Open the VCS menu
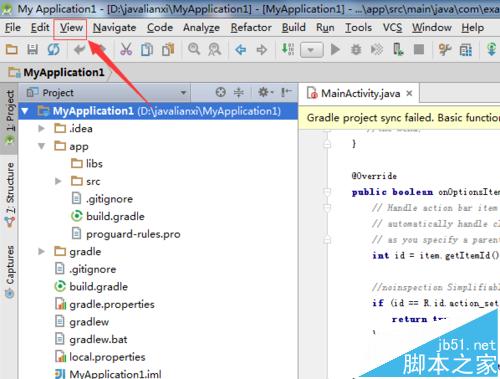Screen dimensions: 500x379 click(392, 28)
